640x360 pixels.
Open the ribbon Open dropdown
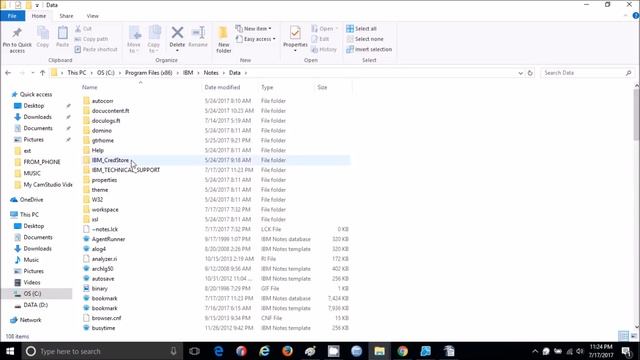coord(325,29)
